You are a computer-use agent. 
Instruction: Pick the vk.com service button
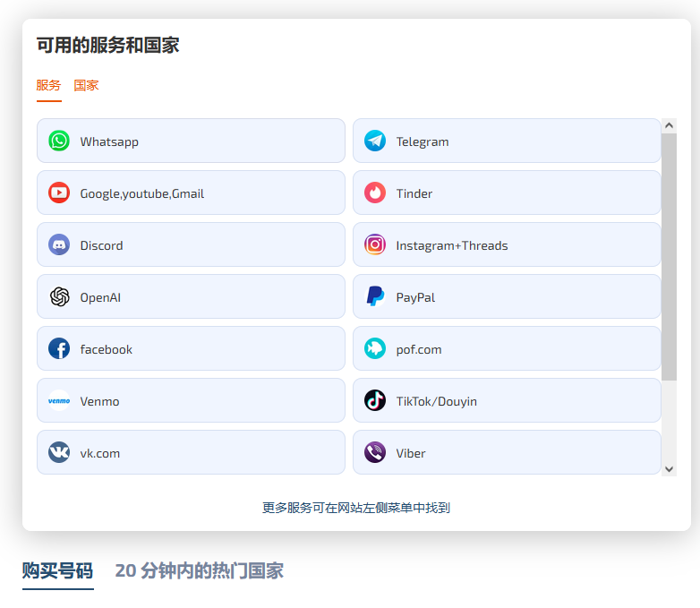(x=191, y=452)
